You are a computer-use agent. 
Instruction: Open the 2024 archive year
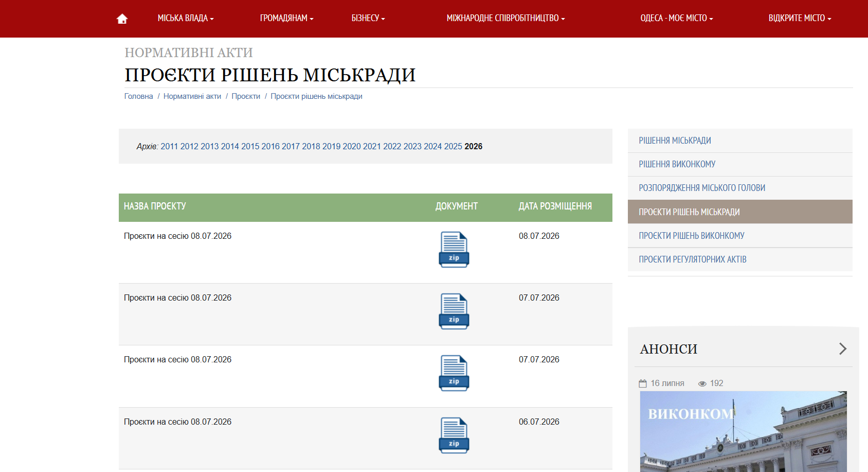(433, 146)
